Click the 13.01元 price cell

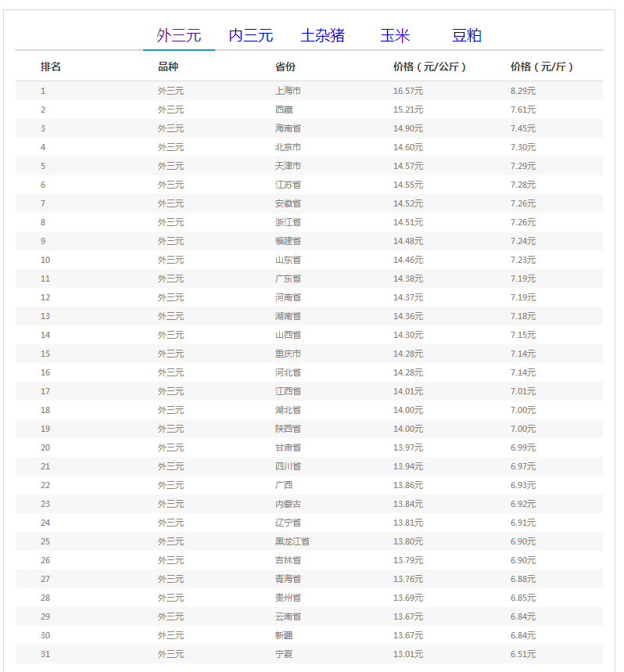[407, 654]
